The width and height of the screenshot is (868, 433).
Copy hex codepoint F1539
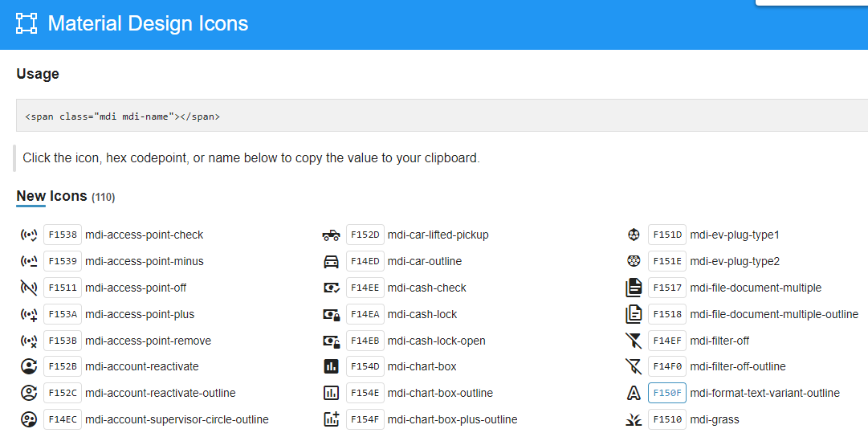pos(63,261)
